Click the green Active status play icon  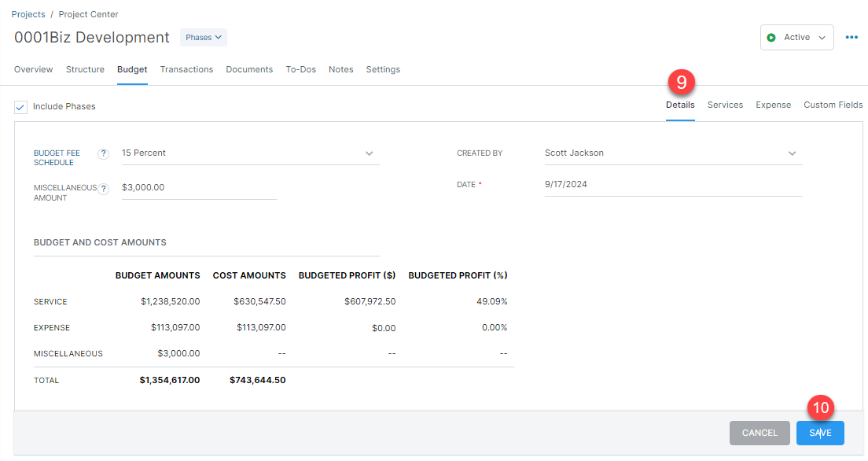click(x=771, y=38)
